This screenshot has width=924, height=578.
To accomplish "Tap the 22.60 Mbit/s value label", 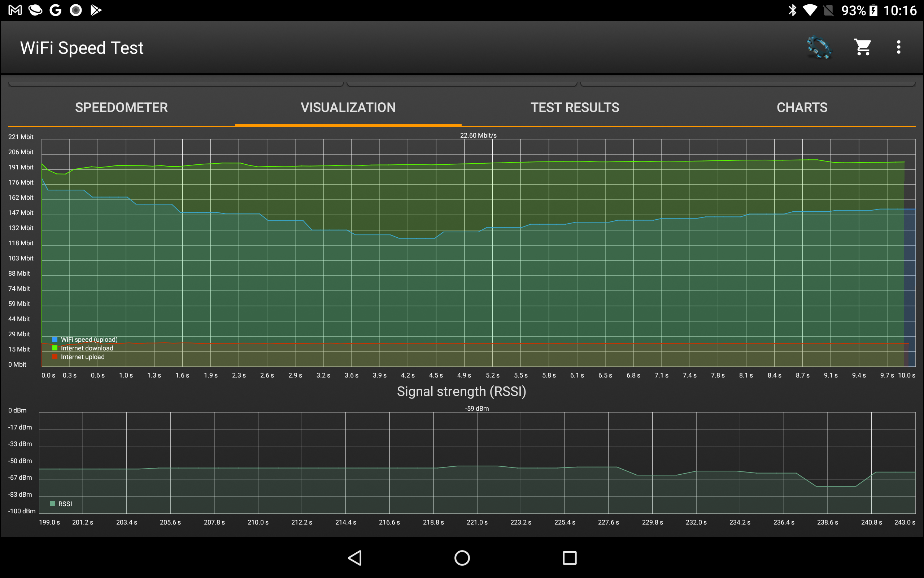I will [478, 135].
